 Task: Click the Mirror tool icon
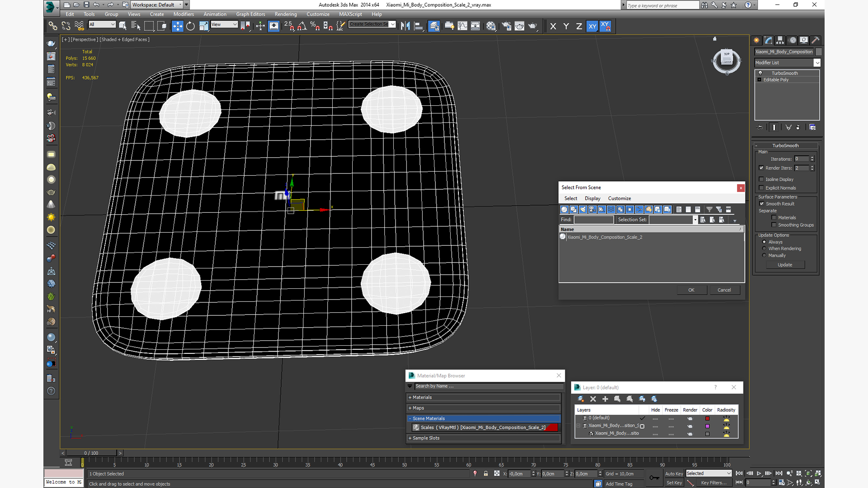point(405,26)
